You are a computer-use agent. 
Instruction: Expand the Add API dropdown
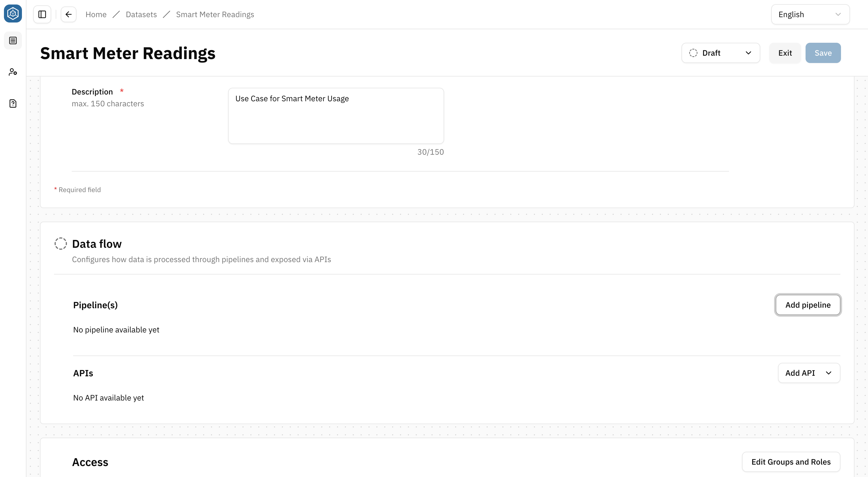pos(809,373)
